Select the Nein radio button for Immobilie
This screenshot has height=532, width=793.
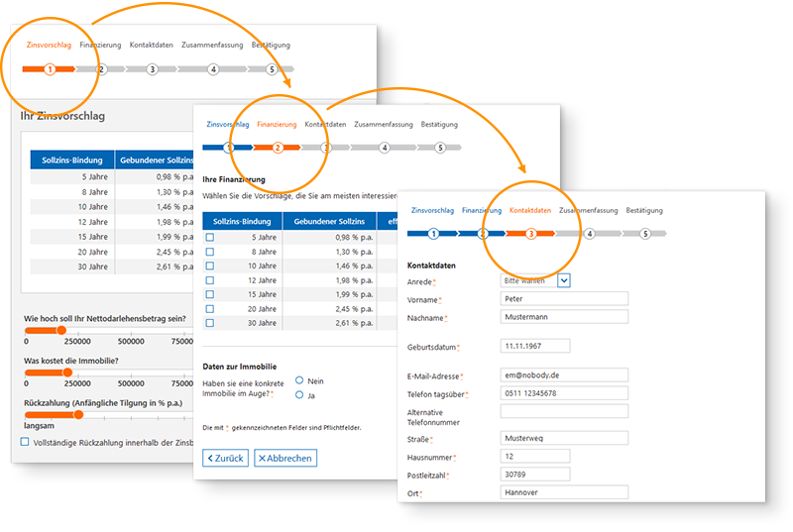[299, 380]
